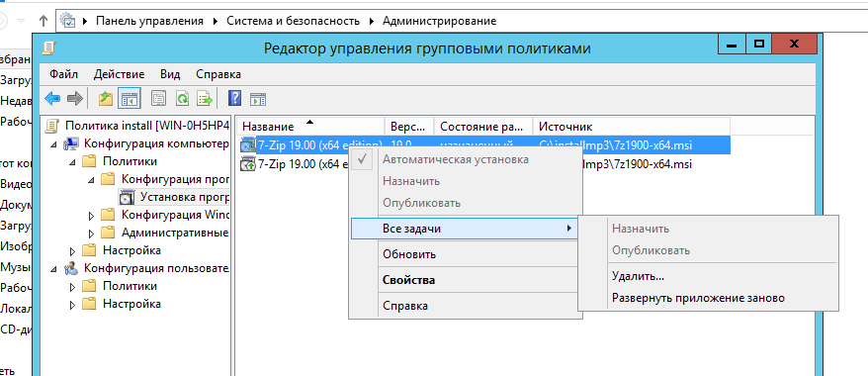
Task: Open the Вид menu
Action: (170, 74)
